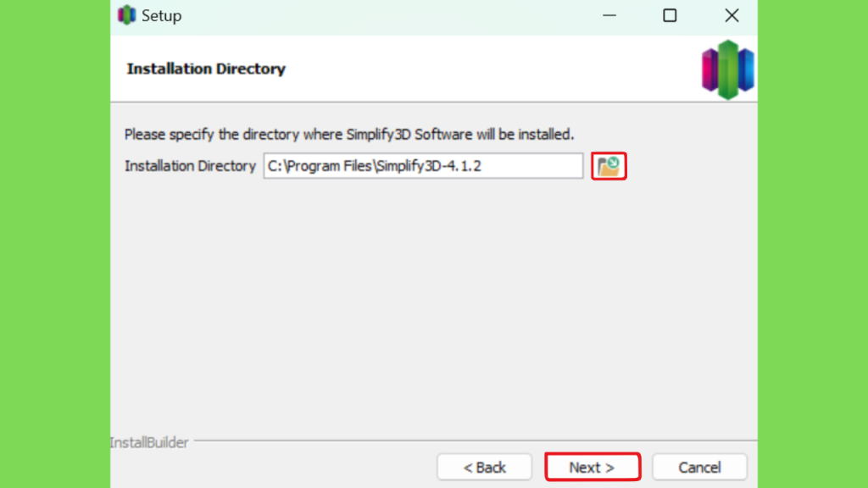
Task: Click the small Simplify3D icon in title bar
Action: tap(127, 15)
